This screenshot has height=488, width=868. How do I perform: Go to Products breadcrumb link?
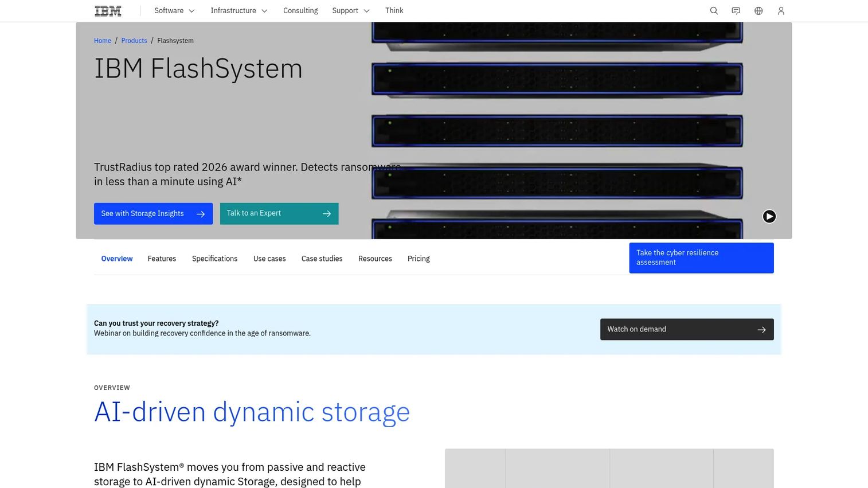(x=134, y=41)
